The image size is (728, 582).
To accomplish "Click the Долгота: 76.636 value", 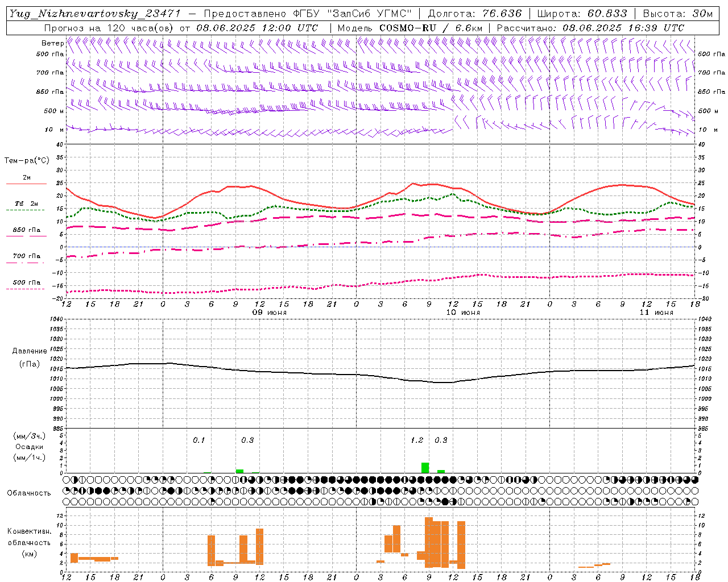I will tap(474, 14).
